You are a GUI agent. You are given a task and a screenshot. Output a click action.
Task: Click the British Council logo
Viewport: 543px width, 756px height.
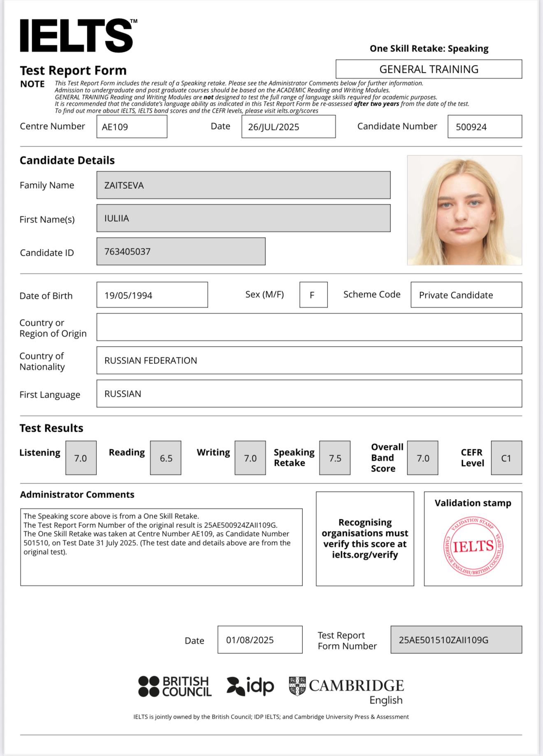coord(175,686)
